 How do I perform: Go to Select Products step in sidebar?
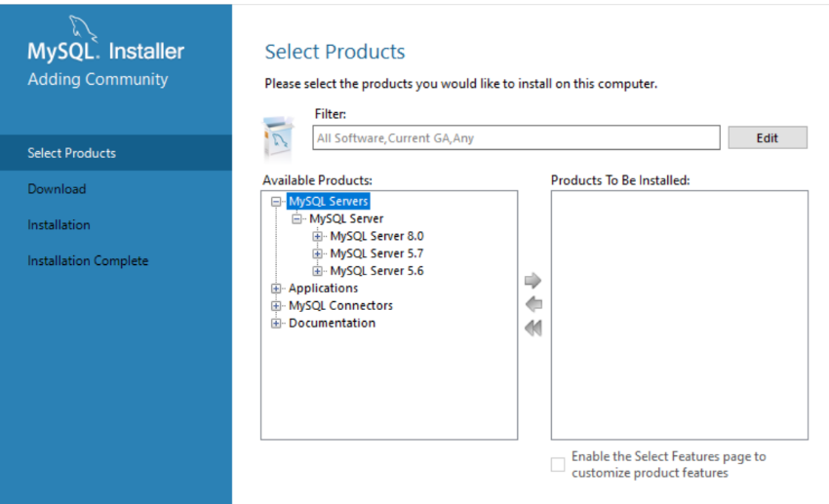(x=116, y=153)
